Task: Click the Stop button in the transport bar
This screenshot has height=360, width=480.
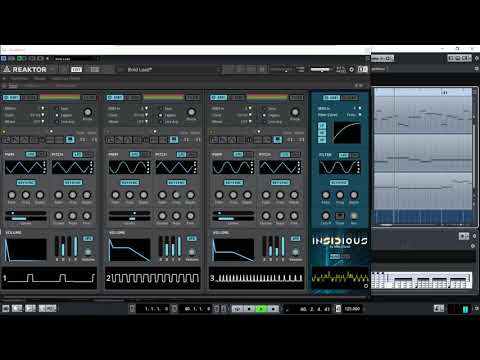Action: pyautogui.click(x=249, y=309)
